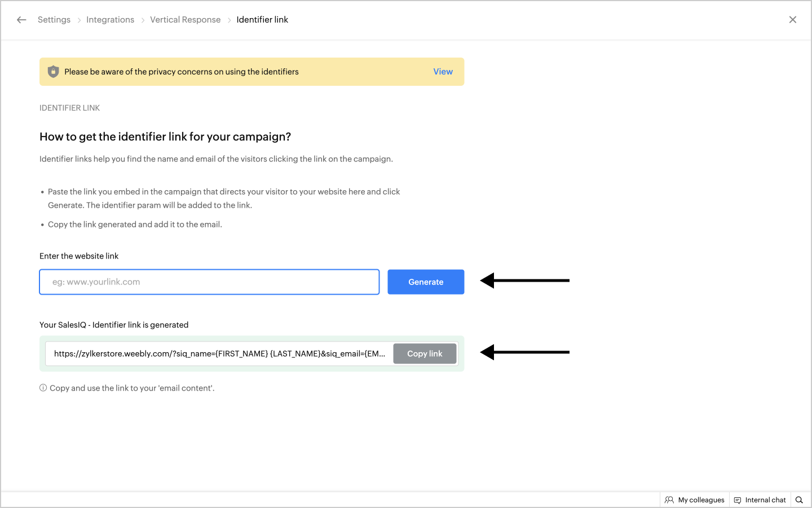
Task: Click the Copy link button
Action: [x=425, y=353]
